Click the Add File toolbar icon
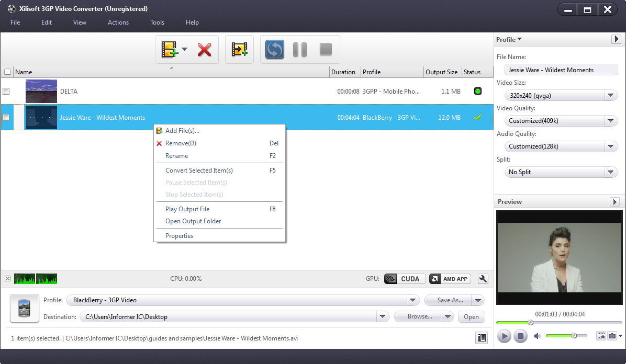The width and height of the screenshot is (626, 364). 170,49
